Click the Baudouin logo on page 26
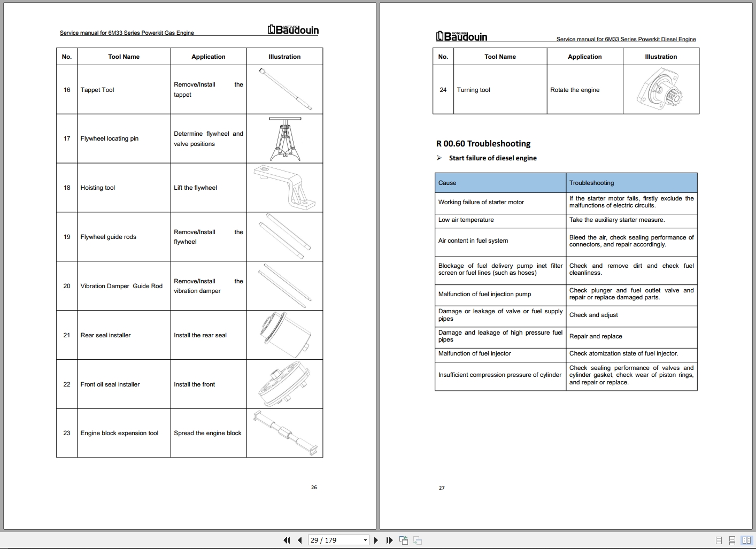 293,30
